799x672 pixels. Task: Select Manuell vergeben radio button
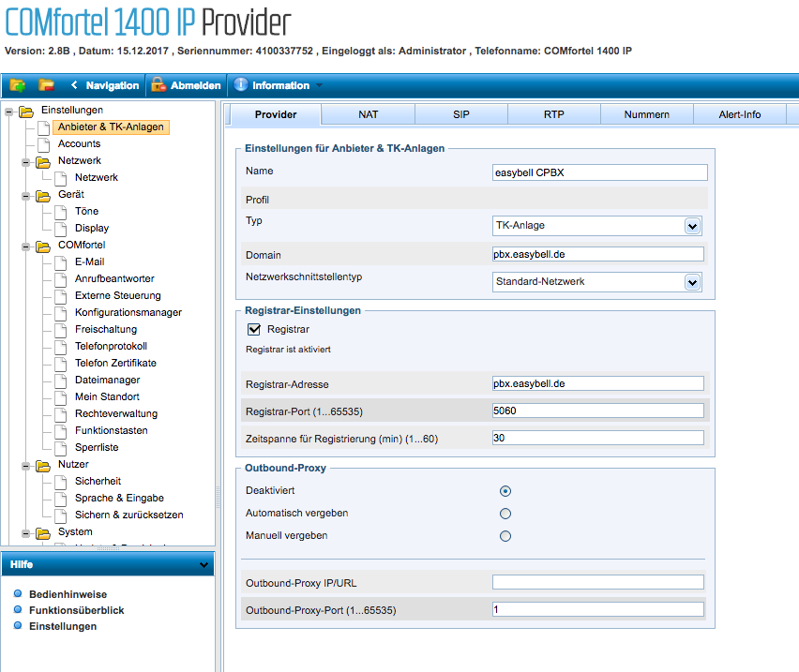pyautogui.click(x=505, y=535)
